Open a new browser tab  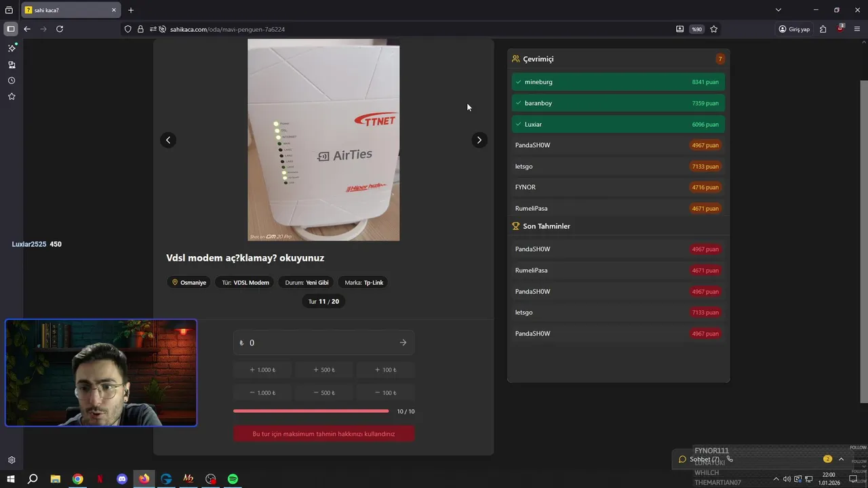(x=131, y=10)
